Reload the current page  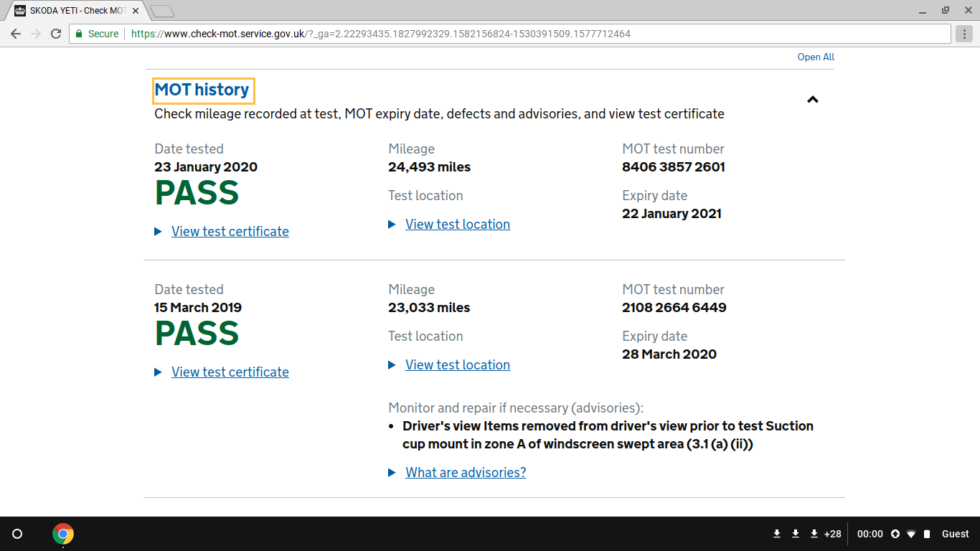click(x=56, y=34)
